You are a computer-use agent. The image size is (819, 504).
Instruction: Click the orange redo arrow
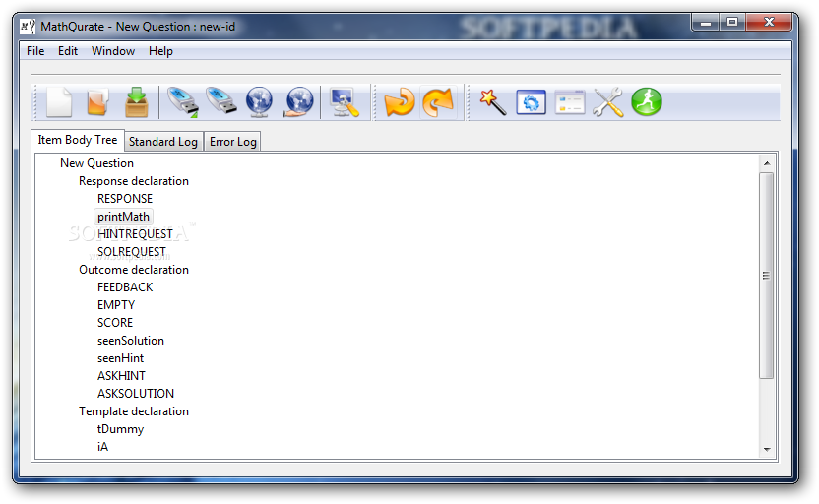[438, 101]
